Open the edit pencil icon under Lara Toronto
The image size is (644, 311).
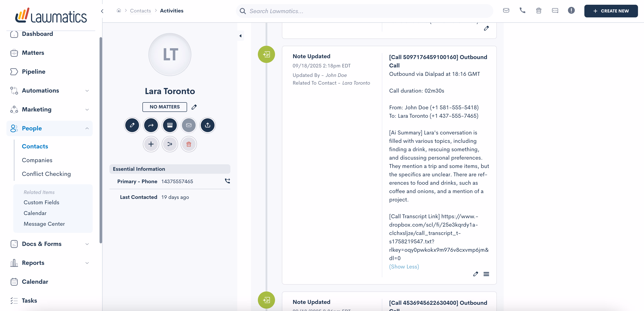tap(132, 125)
